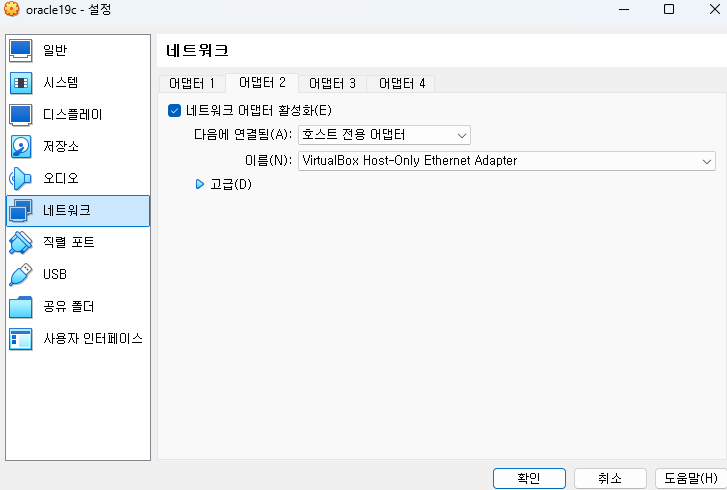
Task: Confirm settings with the 확인 button
Action: pyautogui.click(x=529, y=478)
